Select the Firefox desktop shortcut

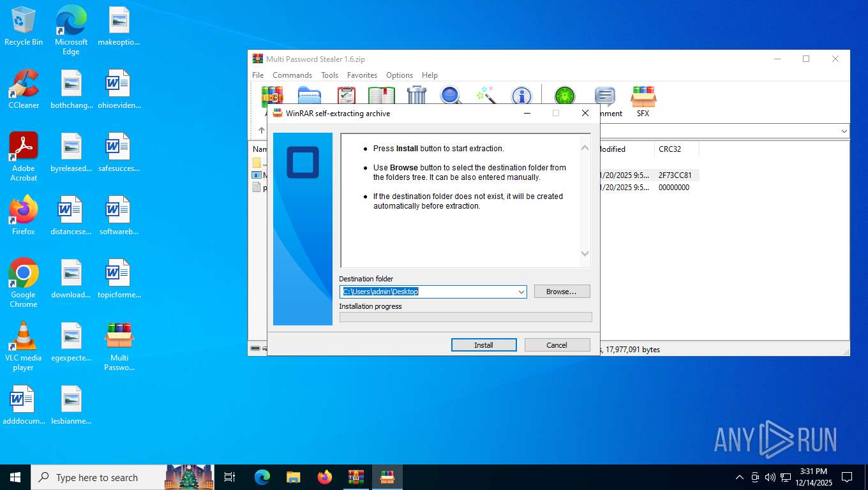[x=24, y=215]
